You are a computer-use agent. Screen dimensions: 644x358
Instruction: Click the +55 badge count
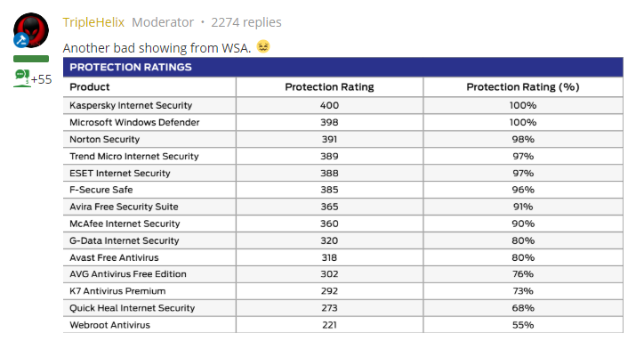(42, 79)
